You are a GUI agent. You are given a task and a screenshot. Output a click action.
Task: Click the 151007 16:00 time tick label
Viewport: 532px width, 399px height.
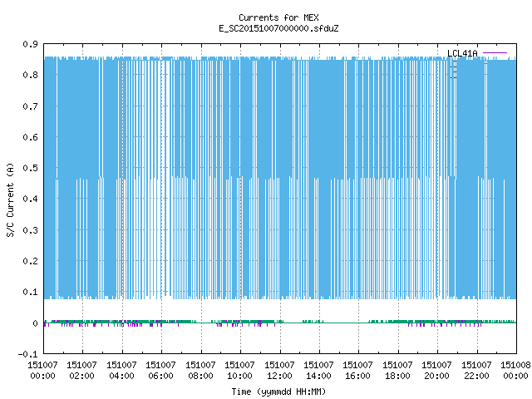pyautogui.click(x=358, y=371)
